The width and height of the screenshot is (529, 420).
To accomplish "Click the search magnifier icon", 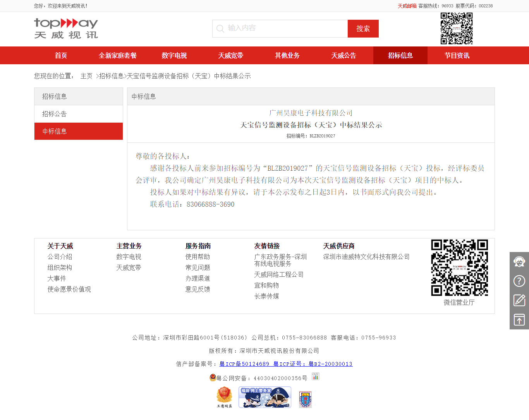I will click(x=220, y=29).
